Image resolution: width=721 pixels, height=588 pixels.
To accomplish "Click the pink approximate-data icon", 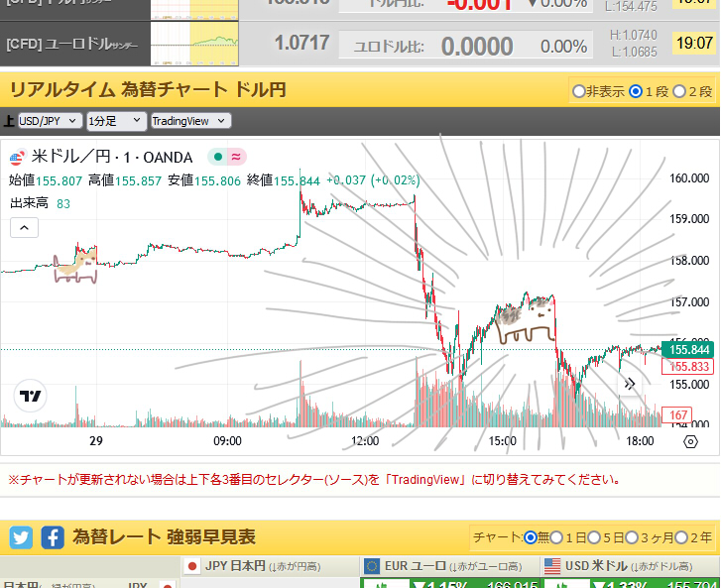I will (x=236, y=158).
